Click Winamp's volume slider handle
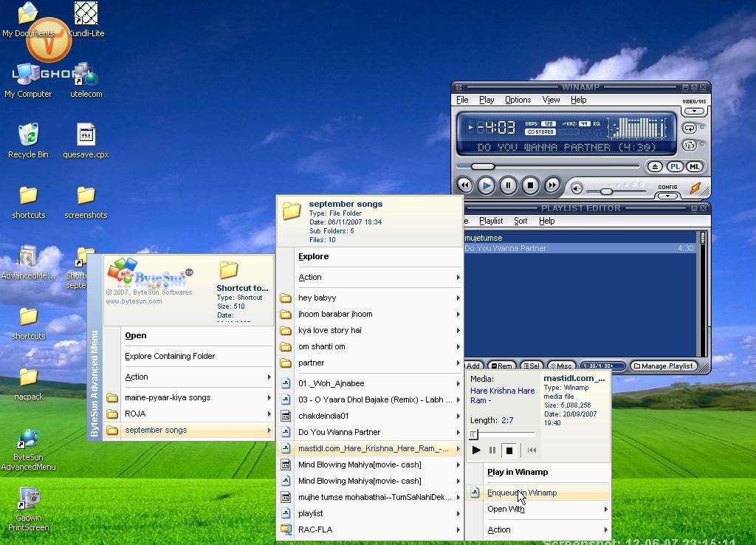Screen dimensions: 756x545 (x=607, y=191)
